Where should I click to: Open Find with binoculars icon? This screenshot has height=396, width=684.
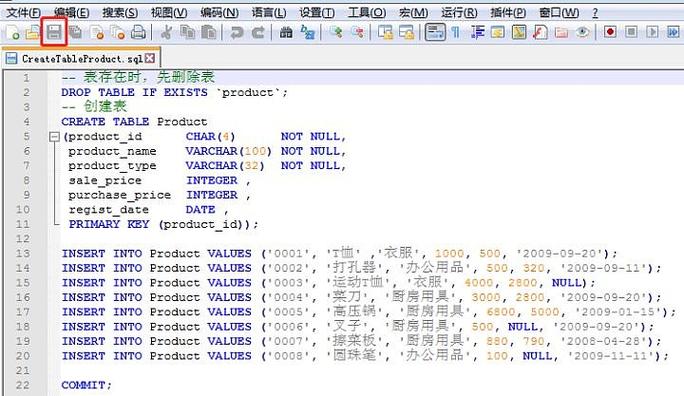[286, 32]
